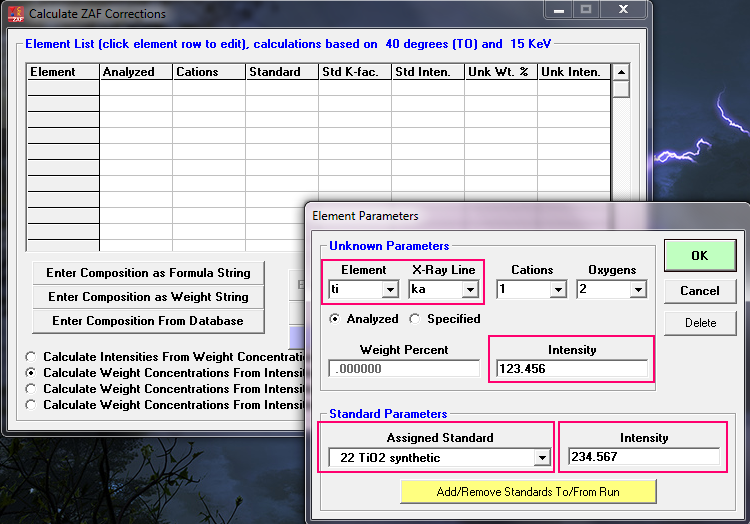The image size is (750, 524).
Task: Click Enter Composition as Weight String
Action: (x=148, y=297)
